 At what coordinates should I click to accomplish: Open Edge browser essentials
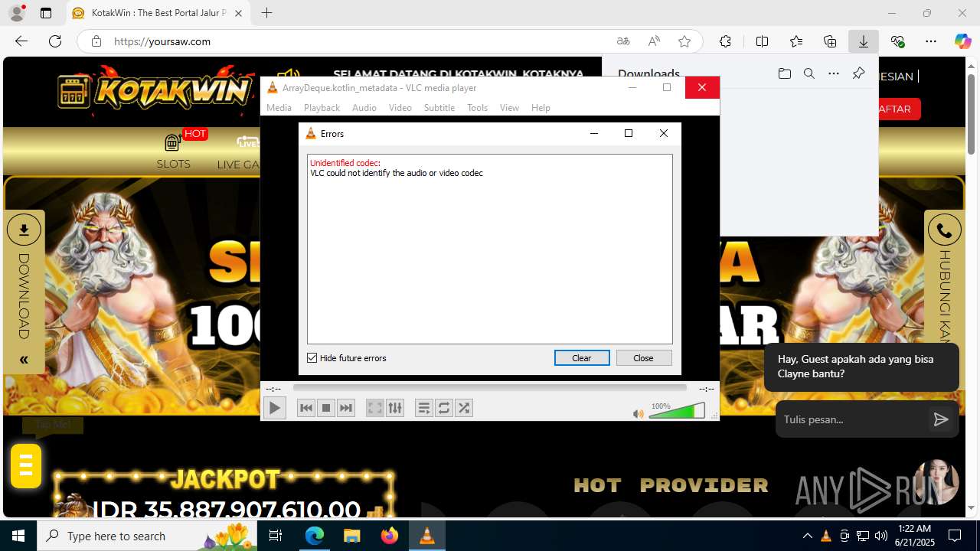point(897,41)
